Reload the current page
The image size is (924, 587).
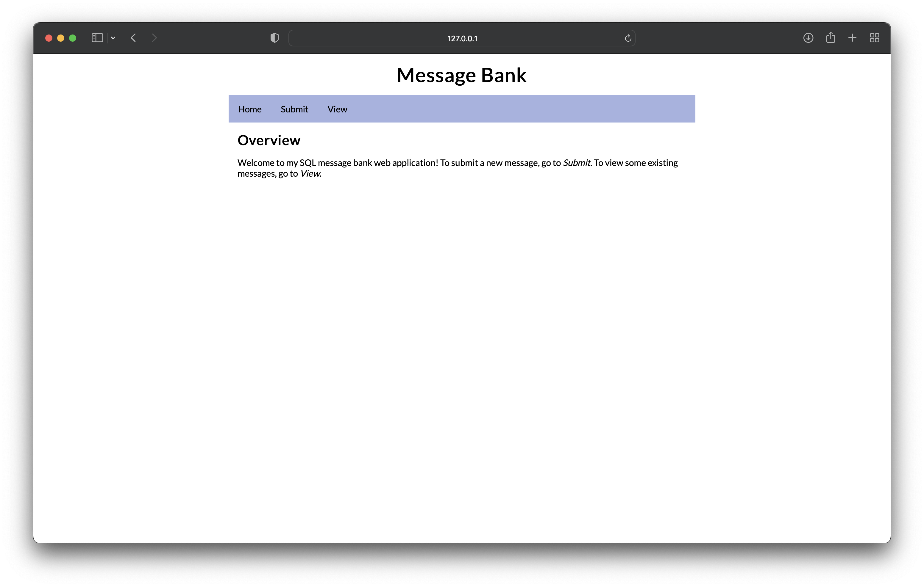point(628,38)
